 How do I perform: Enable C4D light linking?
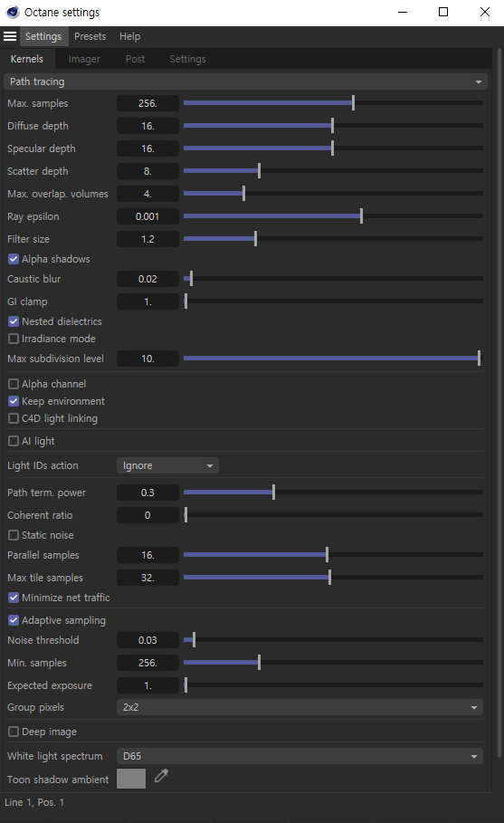click(x=14, y=418)
